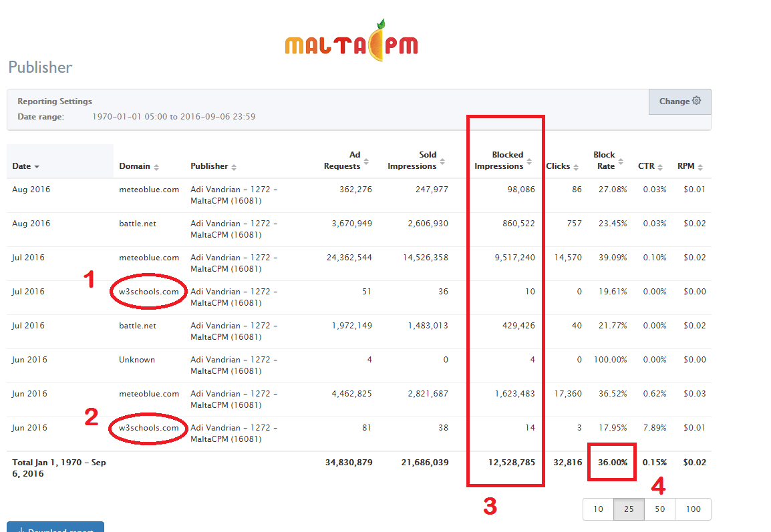Click the date range value 1970-01-01 to 2016-09-06
Viewport: 771px width, 532px height.
174,117
